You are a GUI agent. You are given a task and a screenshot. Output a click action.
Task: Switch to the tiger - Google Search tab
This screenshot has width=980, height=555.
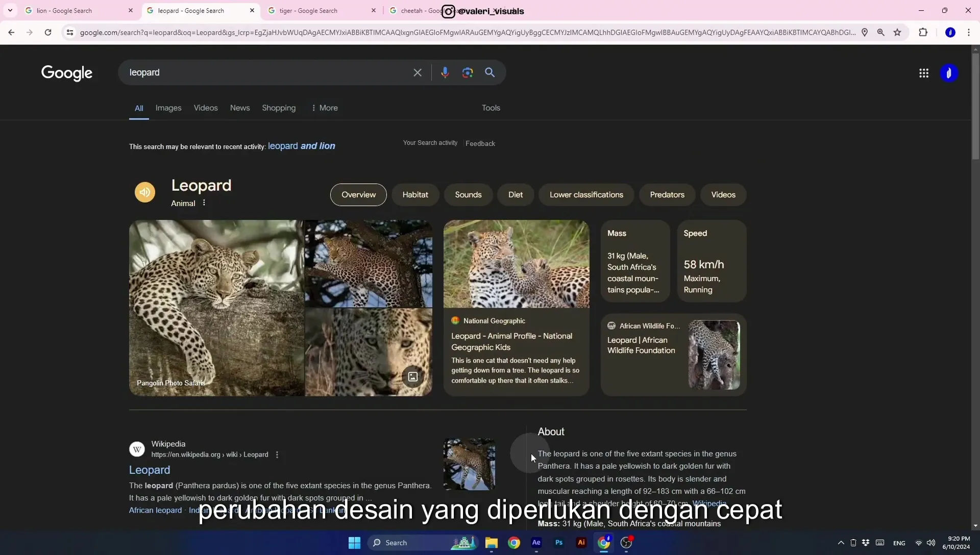point(322,10)
